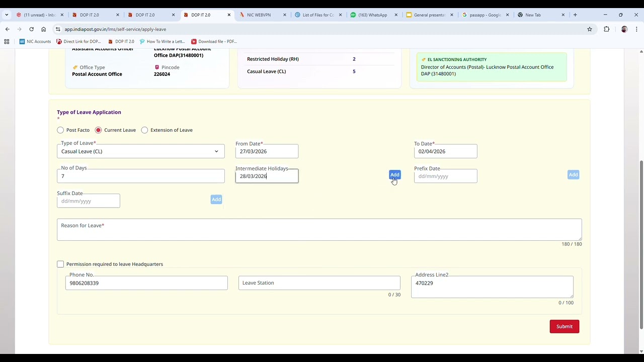
Task: Open the NIC Accounts bookmark
Action: pos(35,41)
